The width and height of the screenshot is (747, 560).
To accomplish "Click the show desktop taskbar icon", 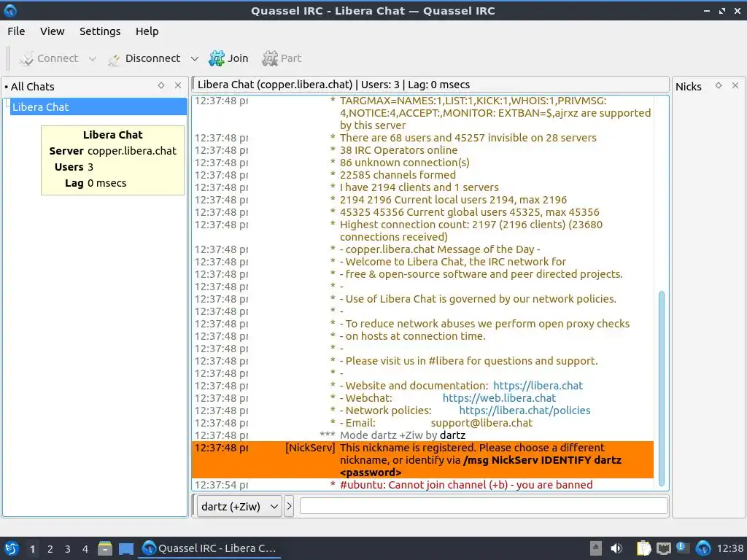I will coord(125,548).
